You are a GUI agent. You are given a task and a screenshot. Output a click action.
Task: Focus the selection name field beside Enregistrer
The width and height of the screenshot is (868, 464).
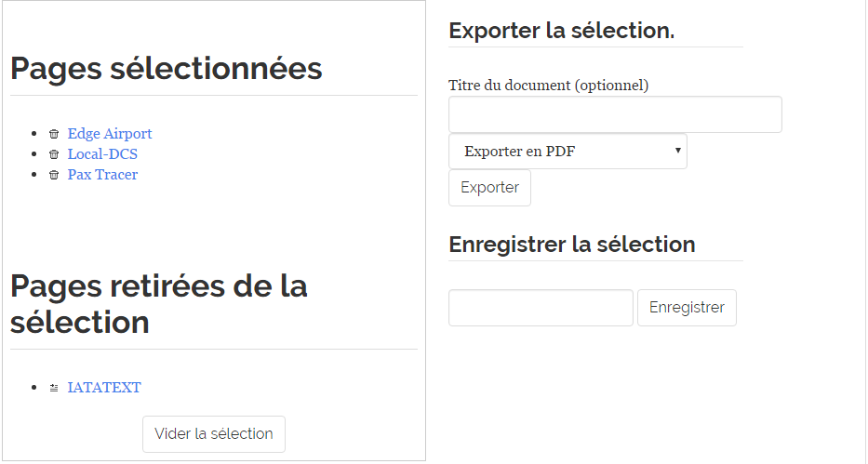[541, 308]
